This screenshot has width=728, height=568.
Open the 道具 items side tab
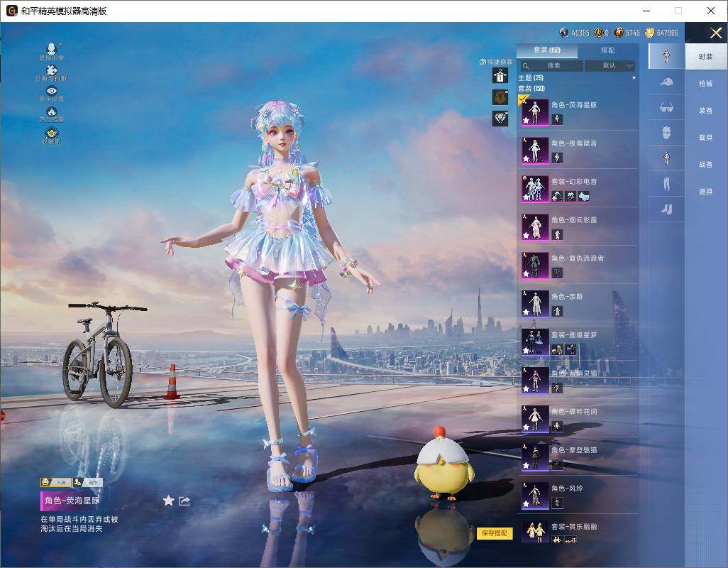706,192
